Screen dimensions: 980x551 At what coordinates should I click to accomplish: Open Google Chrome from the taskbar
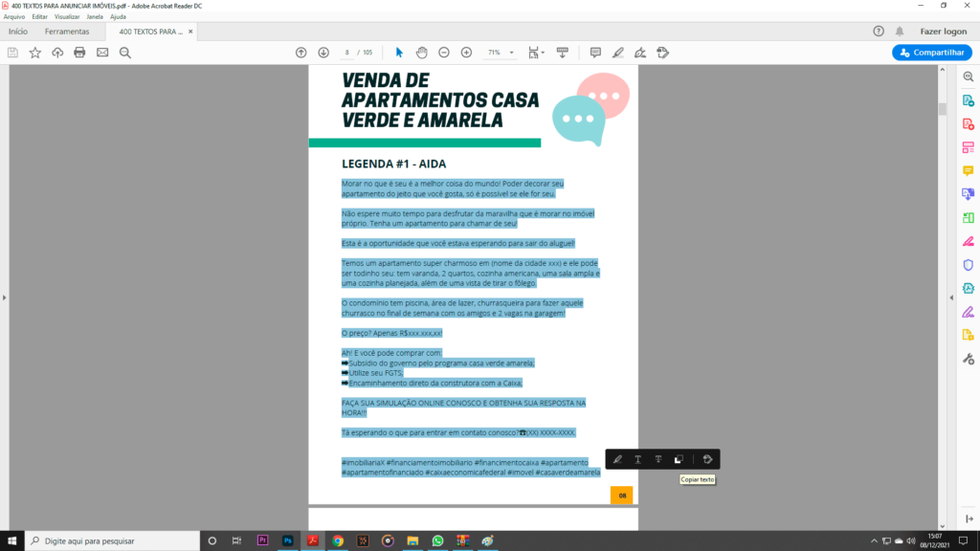pyautogui.click(x=338, y=540)
